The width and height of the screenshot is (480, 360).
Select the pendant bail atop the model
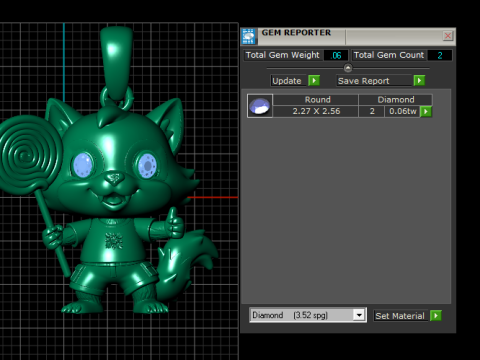[x=116, y=62]
